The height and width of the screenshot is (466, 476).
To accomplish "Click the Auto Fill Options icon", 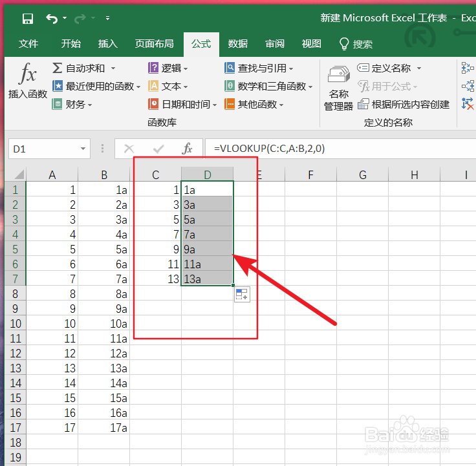I will 242,294.
